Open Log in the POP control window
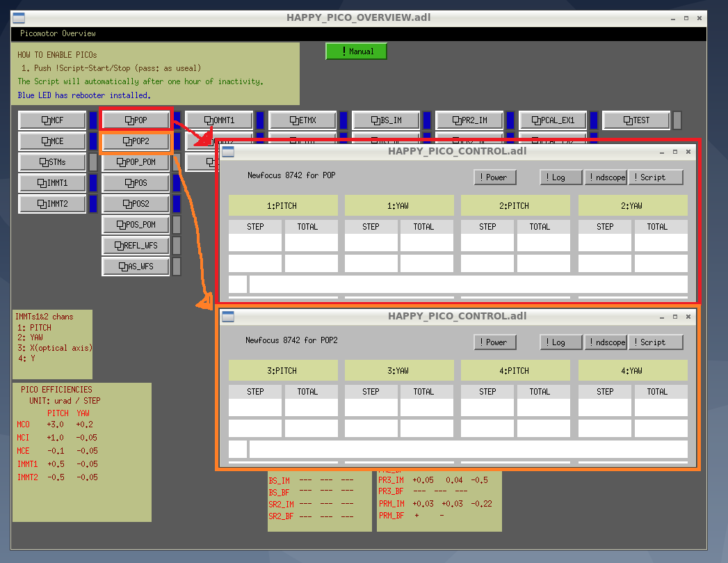This screenshot has height=563, width=728. click(x=561, y=177)
